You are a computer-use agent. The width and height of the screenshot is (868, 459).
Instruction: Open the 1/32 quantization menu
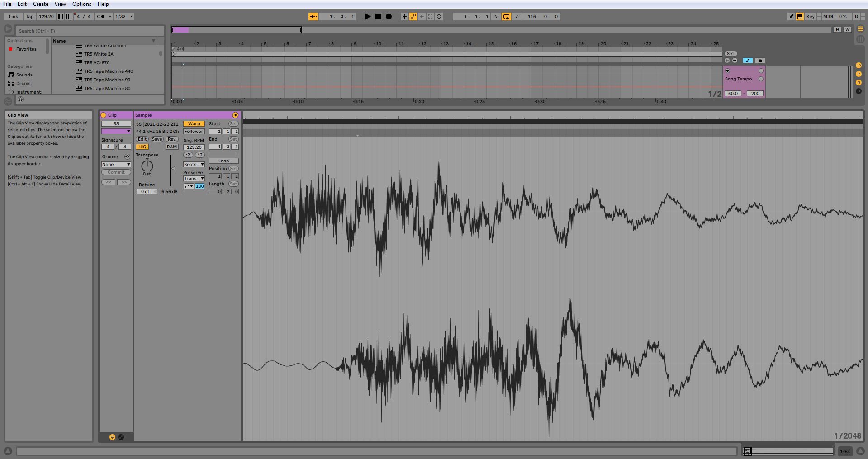[123, 17]
